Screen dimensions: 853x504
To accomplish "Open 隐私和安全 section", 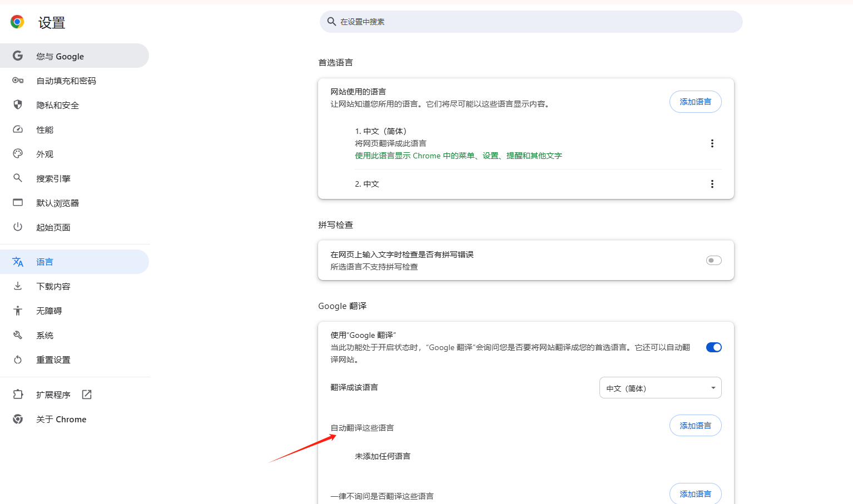I will (x=75, y=105).
